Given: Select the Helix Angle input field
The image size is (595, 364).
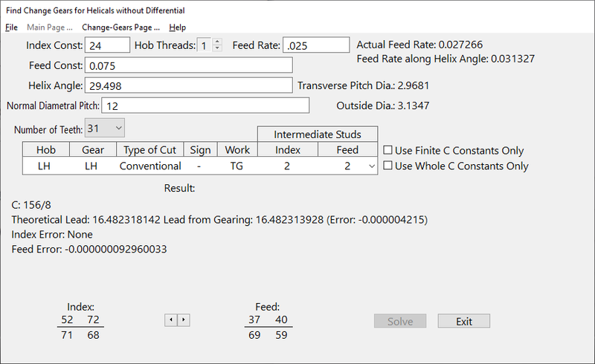Looking at the screenshot, I should [188, 85].
